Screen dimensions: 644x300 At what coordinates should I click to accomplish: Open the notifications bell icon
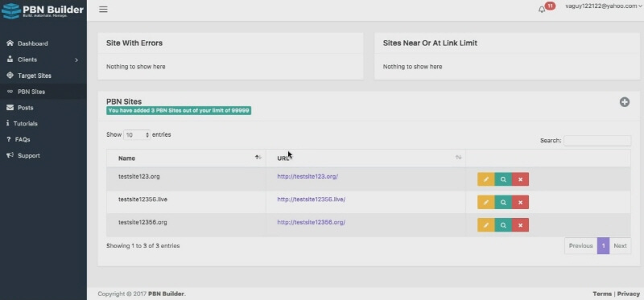coord(542,10)
